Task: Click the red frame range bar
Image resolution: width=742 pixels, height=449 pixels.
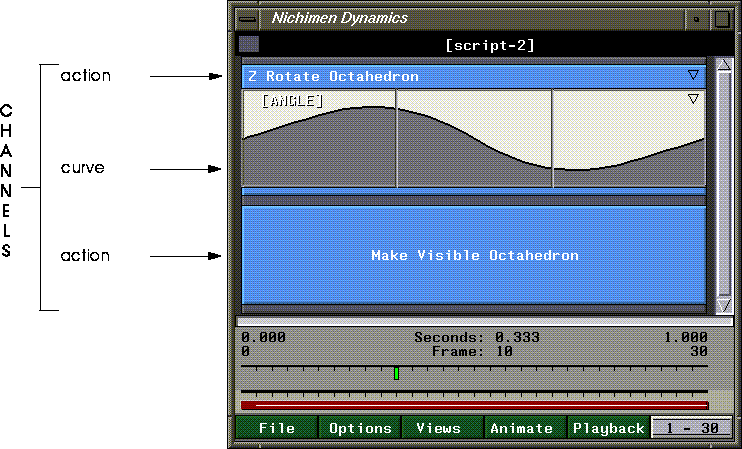Action: 474,405
